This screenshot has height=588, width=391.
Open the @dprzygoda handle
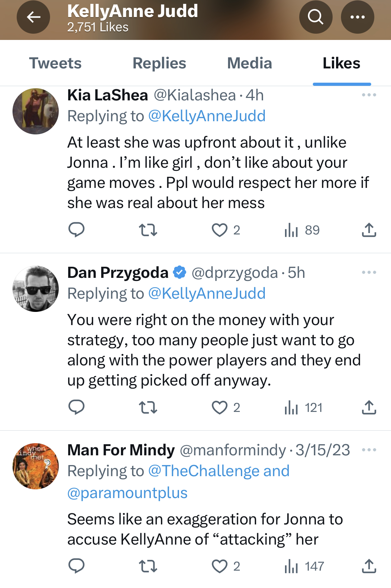point(235,273)
